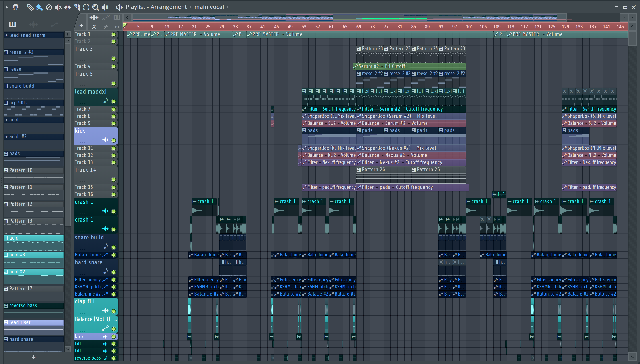Click timeline overview minimap bar
640x364 pixels.
(350, 18)
